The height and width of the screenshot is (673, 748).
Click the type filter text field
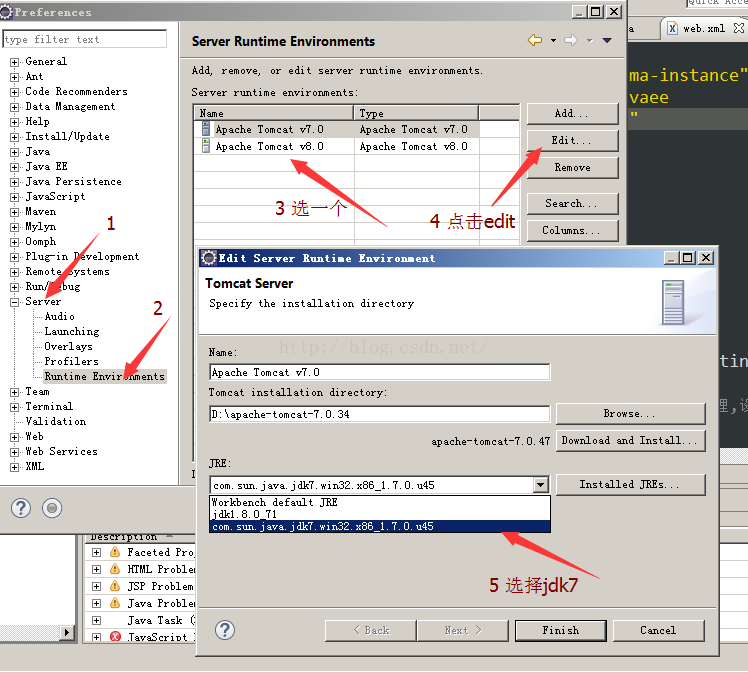84,39
